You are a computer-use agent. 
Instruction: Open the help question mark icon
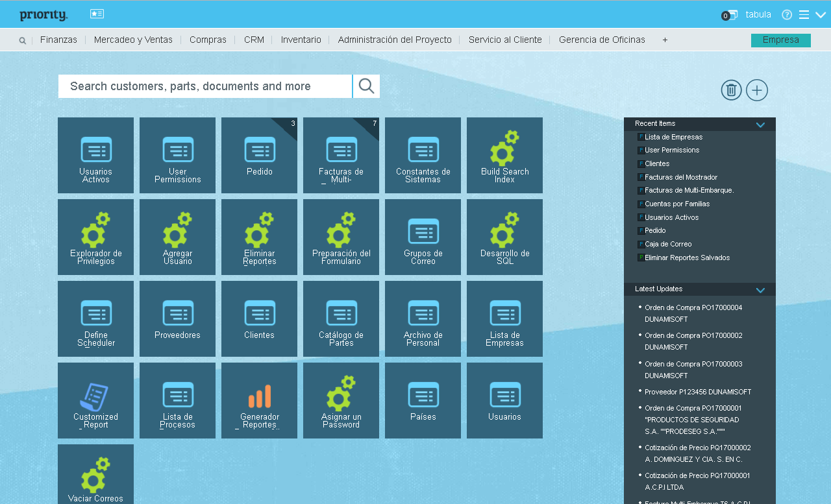(787, 15)
